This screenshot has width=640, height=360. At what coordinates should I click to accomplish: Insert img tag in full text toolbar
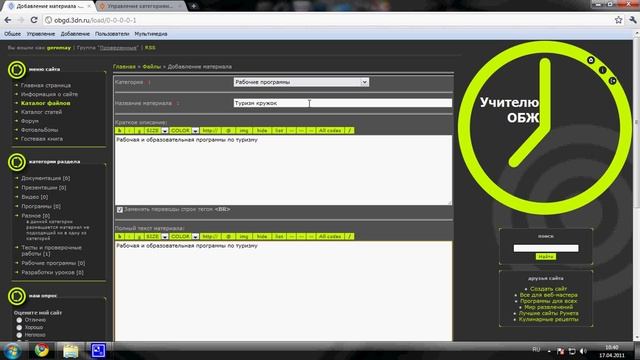click(x=244, y=237)
